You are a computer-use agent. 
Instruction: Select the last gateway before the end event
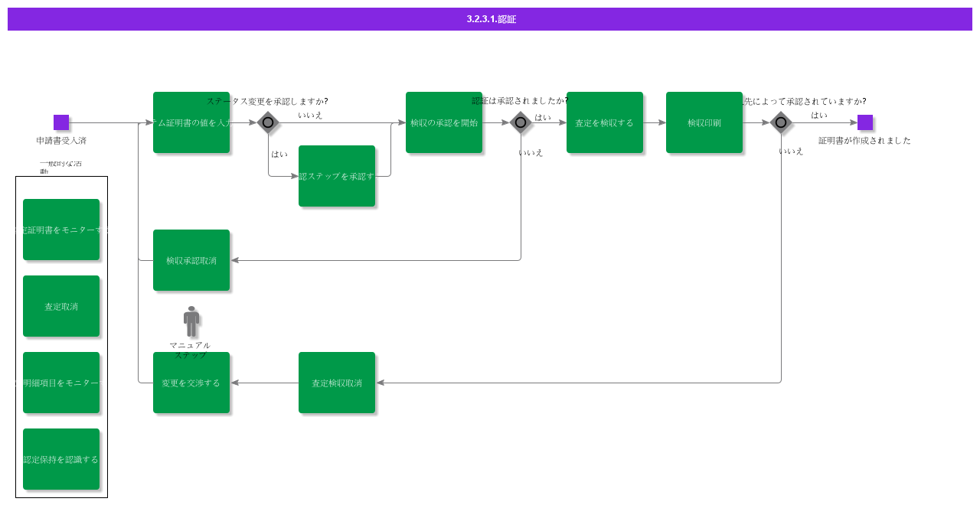click(781, 122)
